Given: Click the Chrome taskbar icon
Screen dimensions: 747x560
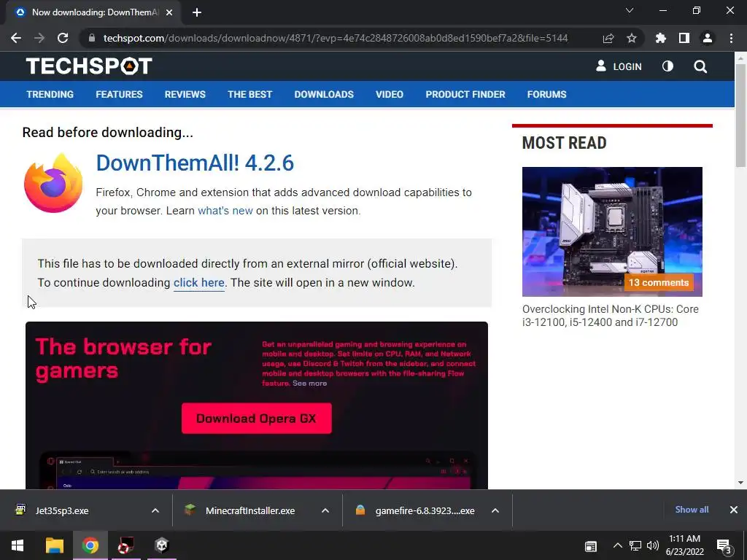Looking at the screenshot, I should 90,545.
